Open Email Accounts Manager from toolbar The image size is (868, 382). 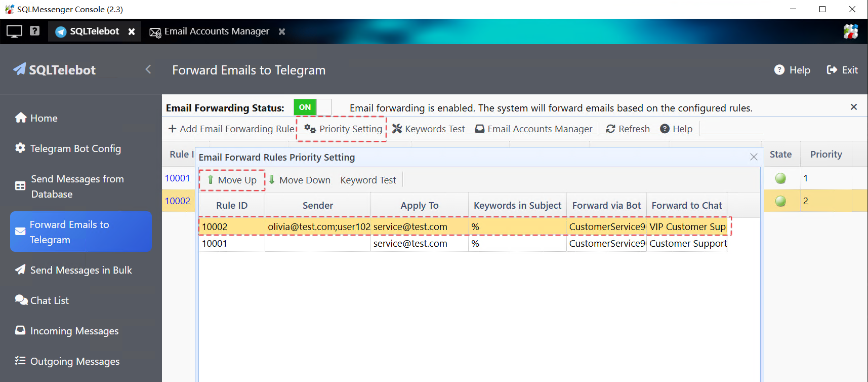pos(533,129)
